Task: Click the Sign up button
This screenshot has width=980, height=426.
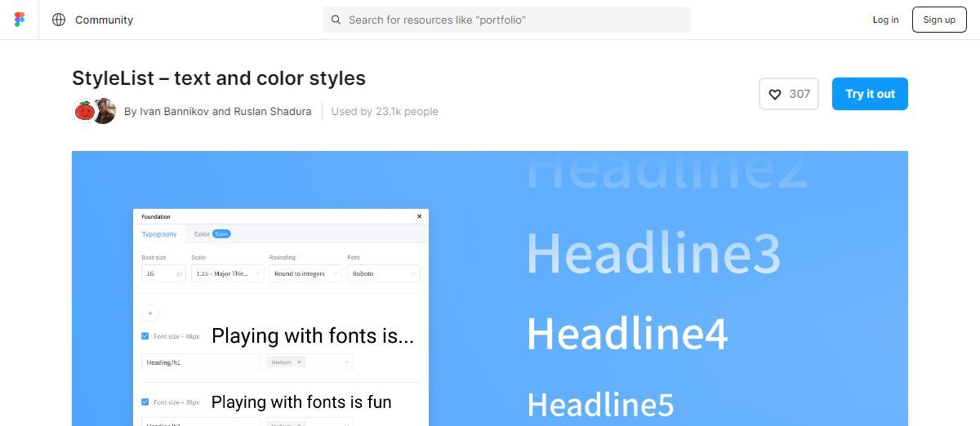Action: [x=939, y=20]
